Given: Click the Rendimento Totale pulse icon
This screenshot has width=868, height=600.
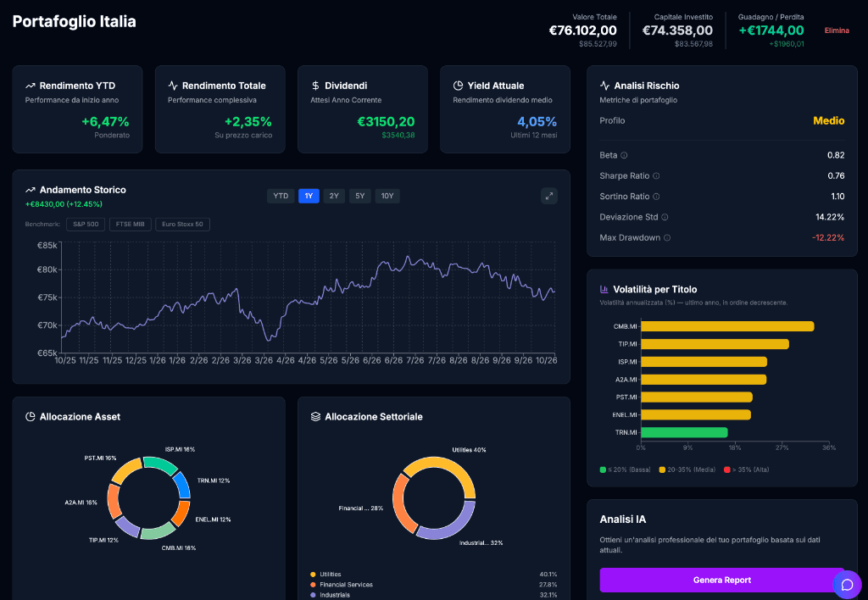Looking at the screenshot, I should pyautogui.click(x=173, y=86).
